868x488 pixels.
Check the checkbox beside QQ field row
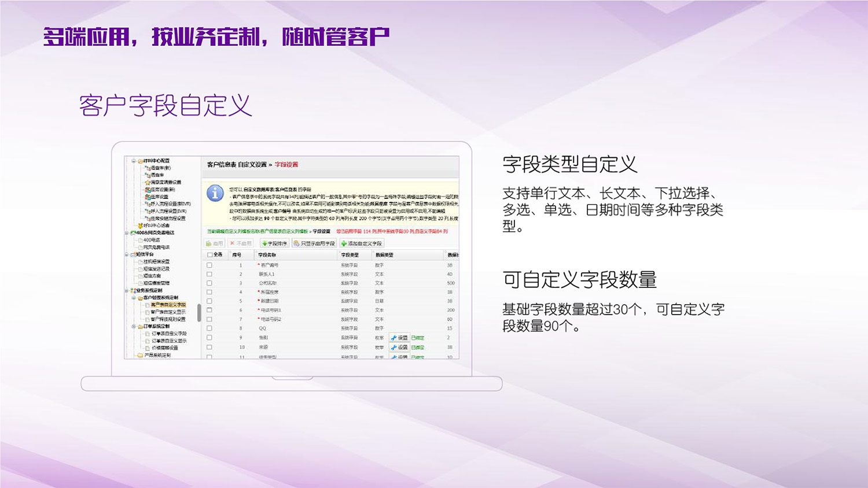coord(209,328)
